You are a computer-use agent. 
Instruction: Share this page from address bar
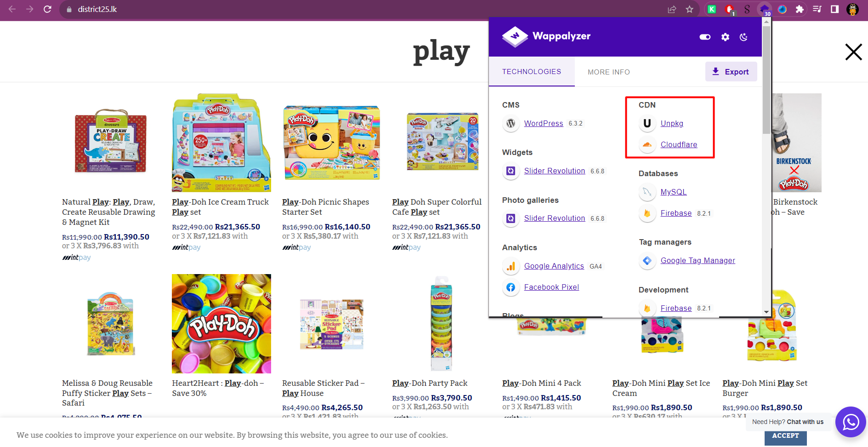tap(672, 9)
